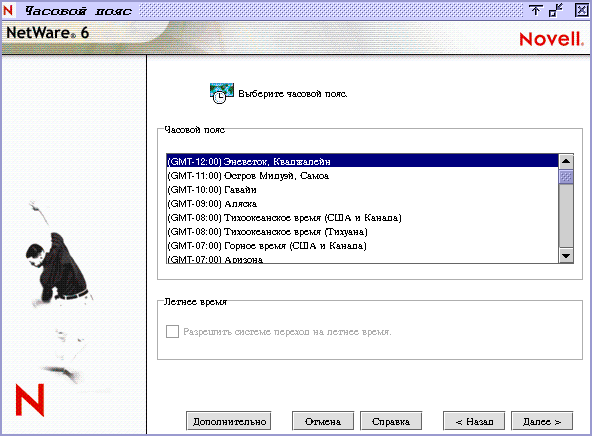Viewport: 592px width, 436px height.
Task: Click the time zone list scroll up arrow
Action: 566,162
